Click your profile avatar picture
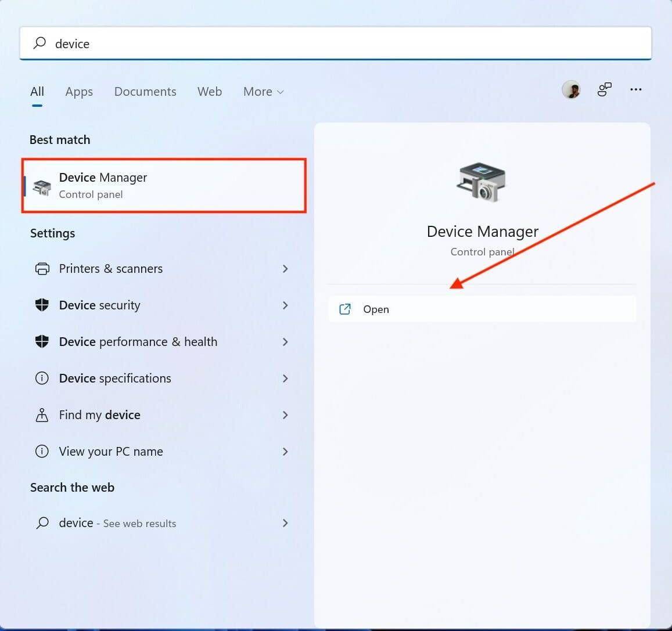This screenshot has width=672, height=631. coord(571,89)
